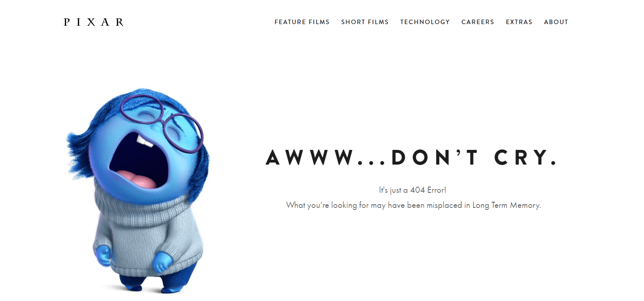Viewport: 644px width, 301px height.
Task: Click the word "CRY." in heading
Action: pos(526,158)
